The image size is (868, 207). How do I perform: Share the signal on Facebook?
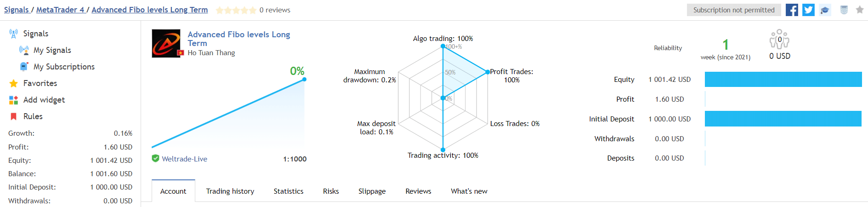tap(792, 10)
